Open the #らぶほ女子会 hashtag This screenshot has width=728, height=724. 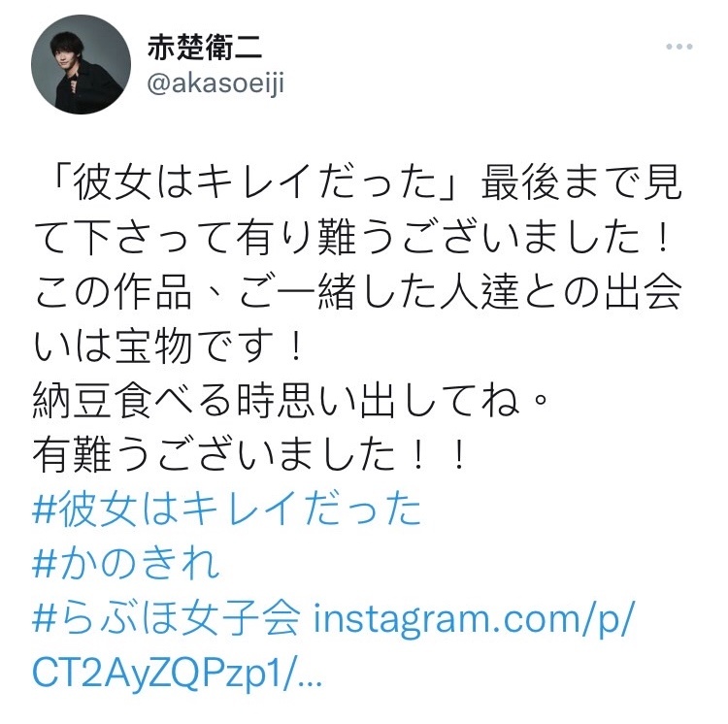[167, 618]
